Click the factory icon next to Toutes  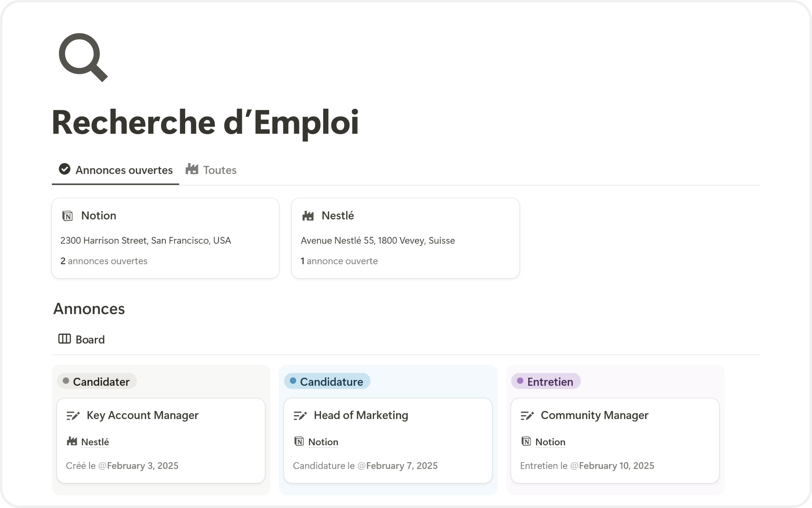(192, 169)
